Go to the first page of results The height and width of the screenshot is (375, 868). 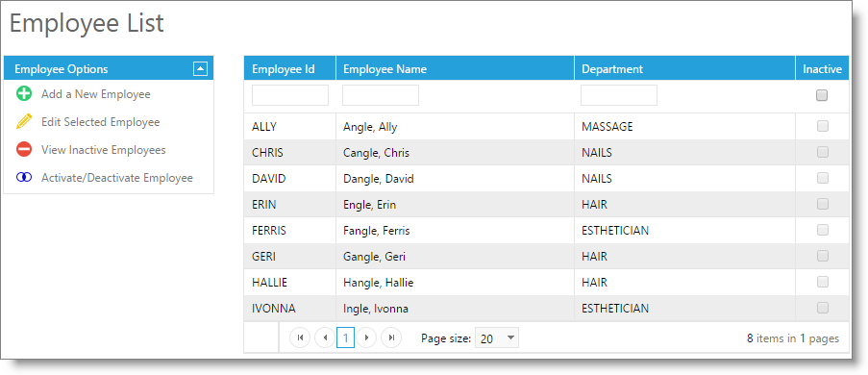coord(300,337)
